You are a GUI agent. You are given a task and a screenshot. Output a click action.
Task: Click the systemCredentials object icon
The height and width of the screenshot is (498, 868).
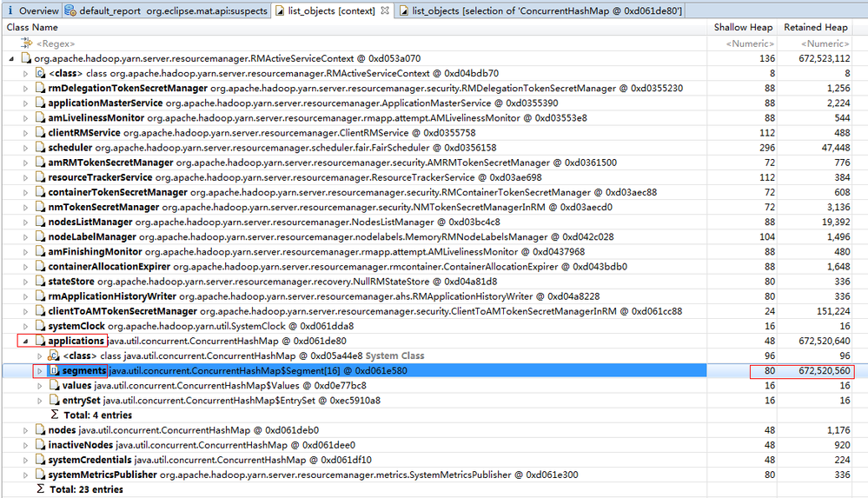click(41, 460)
